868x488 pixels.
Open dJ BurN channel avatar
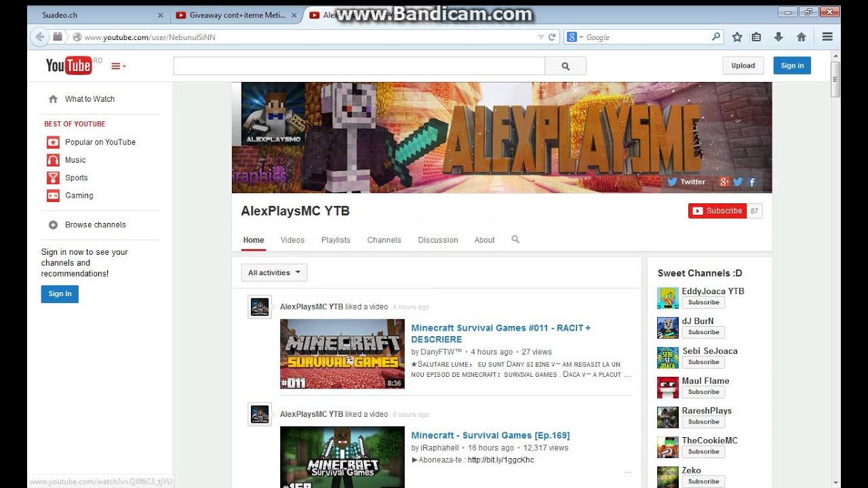point(668,328)
